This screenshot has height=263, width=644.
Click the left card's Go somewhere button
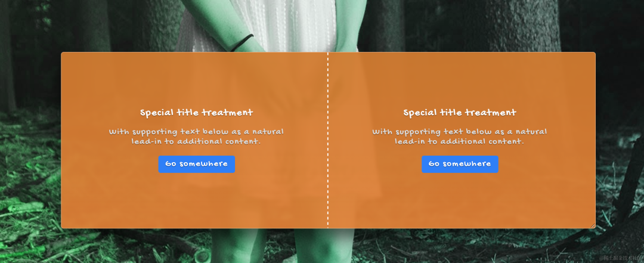pos(196,164)
